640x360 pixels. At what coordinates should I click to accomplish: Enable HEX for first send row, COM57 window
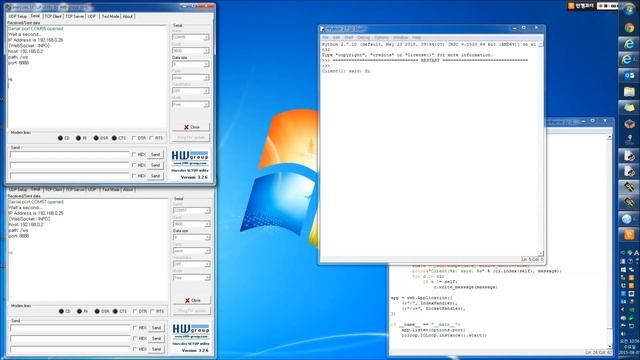(x=135, y=327)
